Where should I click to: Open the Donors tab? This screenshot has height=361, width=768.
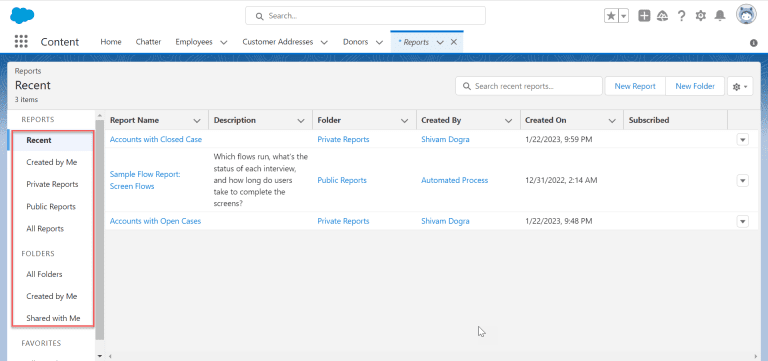(356, 42)
